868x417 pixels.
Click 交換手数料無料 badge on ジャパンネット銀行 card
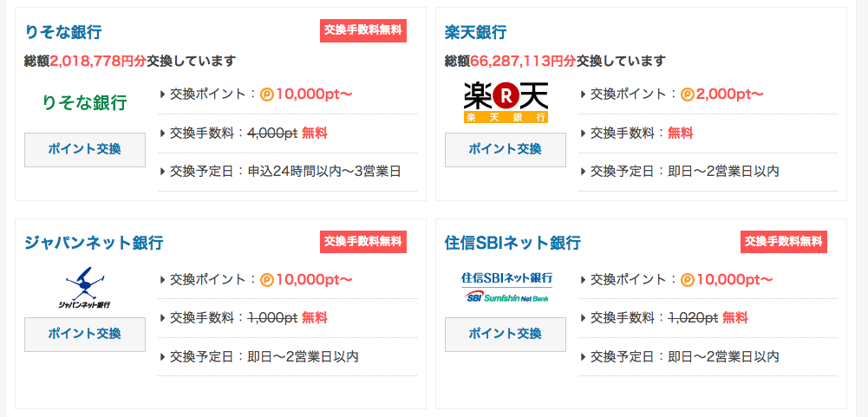tap(363, 242)
